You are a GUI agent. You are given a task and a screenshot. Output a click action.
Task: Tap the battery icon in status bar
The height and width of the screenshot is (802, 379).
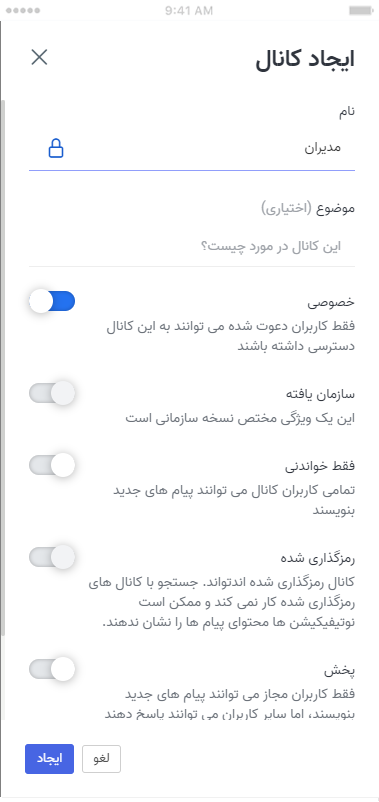(x=361, y=10)
